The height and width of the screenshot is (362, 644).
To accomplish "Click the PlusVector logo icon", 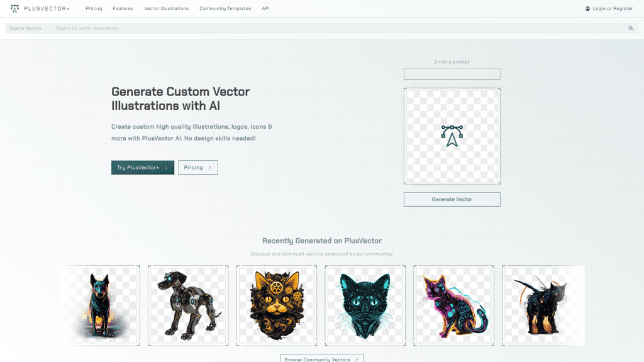I will [x=15, y=8].
